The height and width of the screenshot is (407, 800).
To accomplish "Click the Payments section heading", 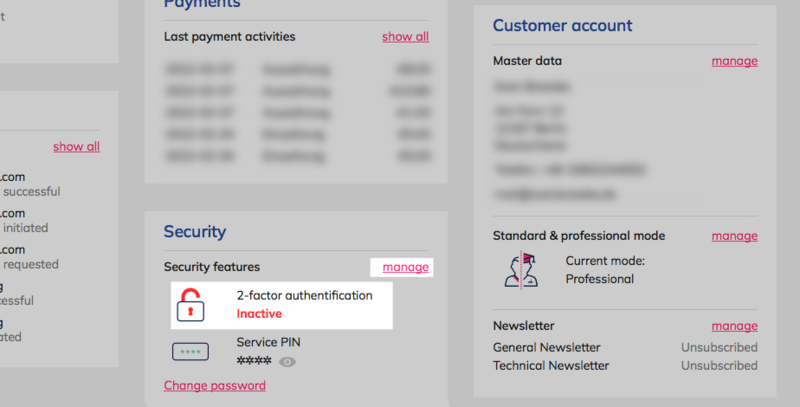I will coord(202,4).
